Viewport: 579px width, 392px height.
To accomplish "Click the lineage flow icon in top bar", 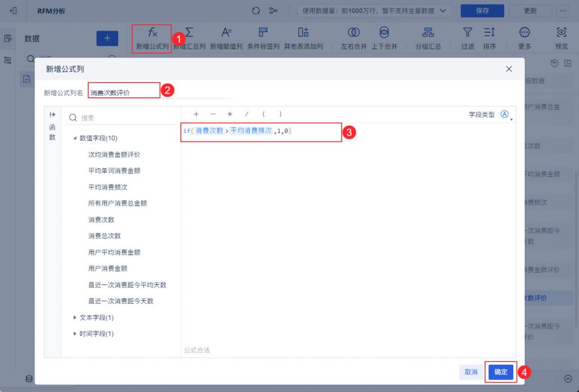I will coord(273,11).
